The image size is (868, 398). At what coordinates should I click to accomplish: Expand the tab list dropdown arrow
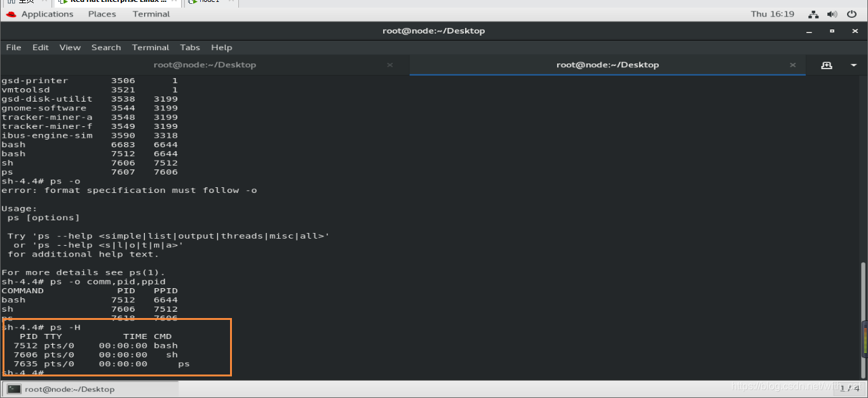854,65
